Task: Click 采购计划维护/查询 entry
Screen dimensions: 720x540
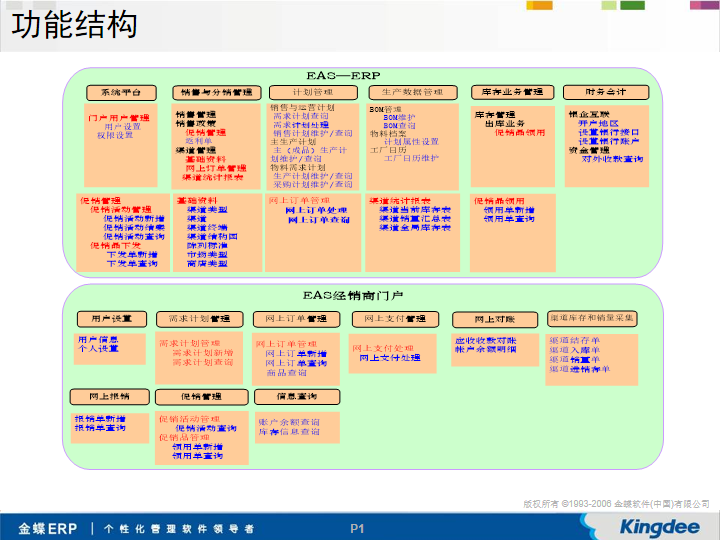Action: [x=313, y=185]
